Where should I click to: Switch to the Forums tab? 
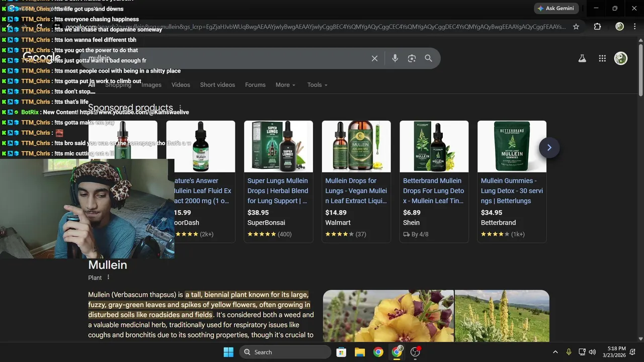pos(255,85)
